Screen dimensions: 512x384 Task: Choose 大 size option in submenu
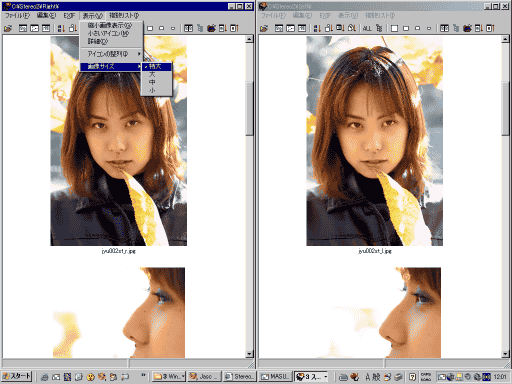click(x=156, y=74)
